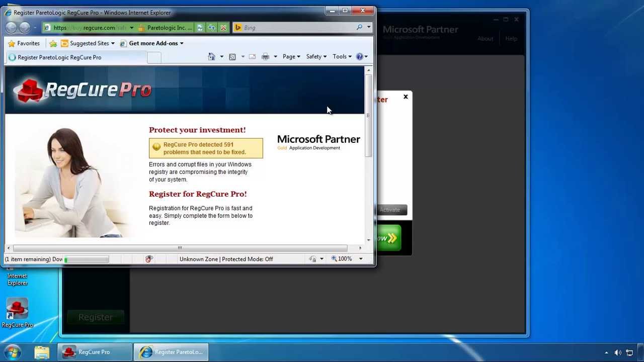Screen dimensions: 644x362
Task: Expand the Suggested Sites dropdown
Action: tap(113, 43)
